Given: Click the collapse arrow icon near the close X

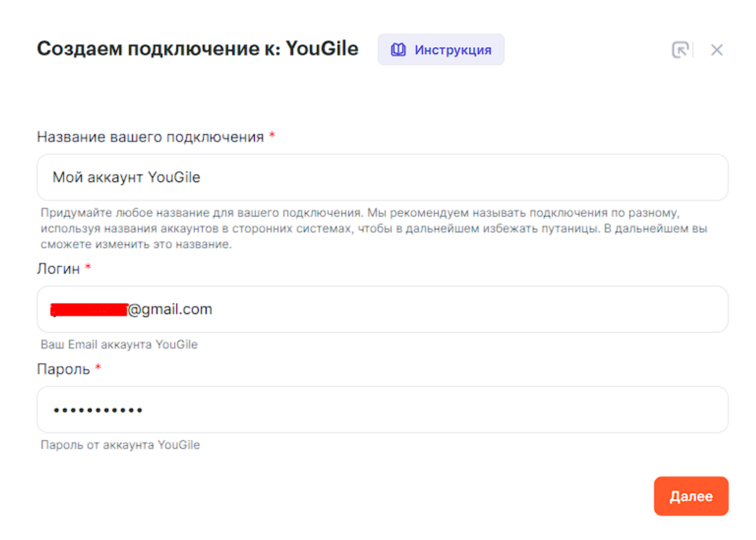Looking at the screenshot, I should pos(680,50).
